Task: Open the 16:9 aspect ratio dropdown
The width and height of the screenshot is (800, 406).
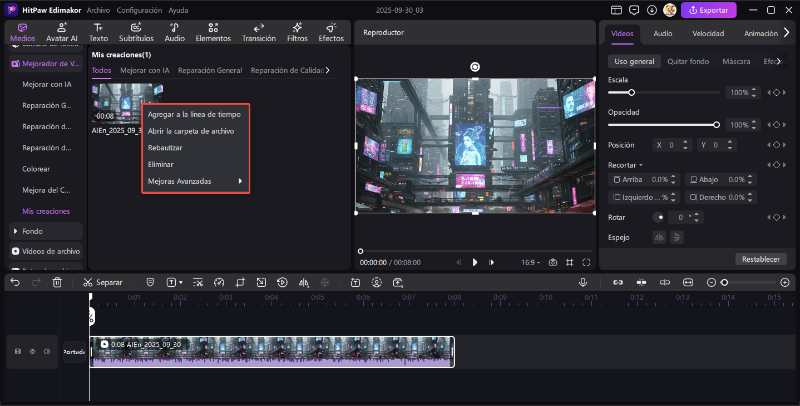Action: coord(529,262)
